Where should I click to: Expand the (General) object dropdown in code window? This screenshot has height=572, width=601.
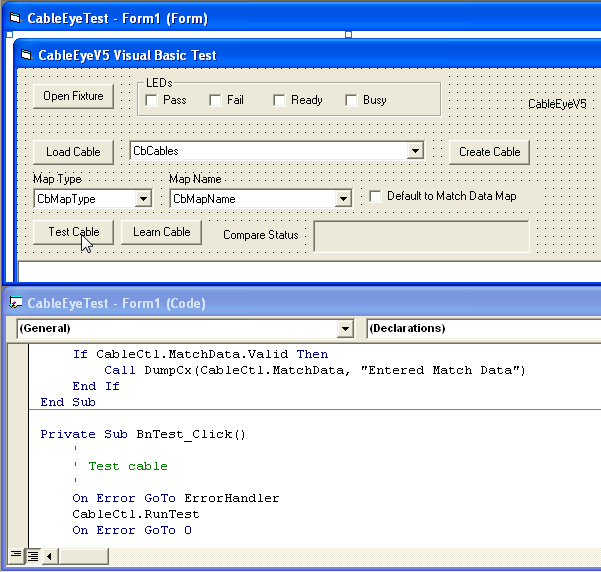[x=345, y=329]
